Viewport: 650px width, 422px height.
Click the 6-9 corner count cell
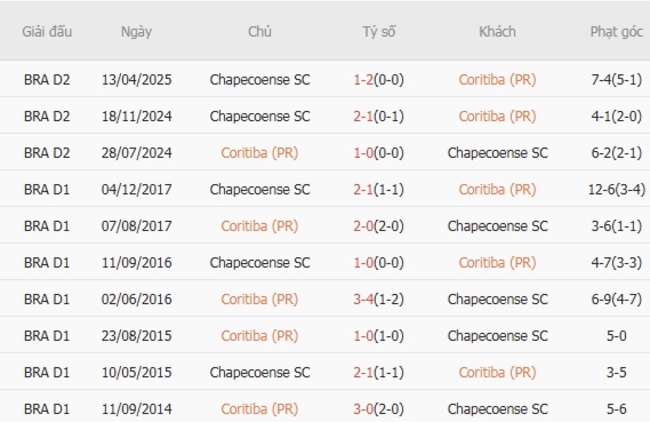coord(616,299)
